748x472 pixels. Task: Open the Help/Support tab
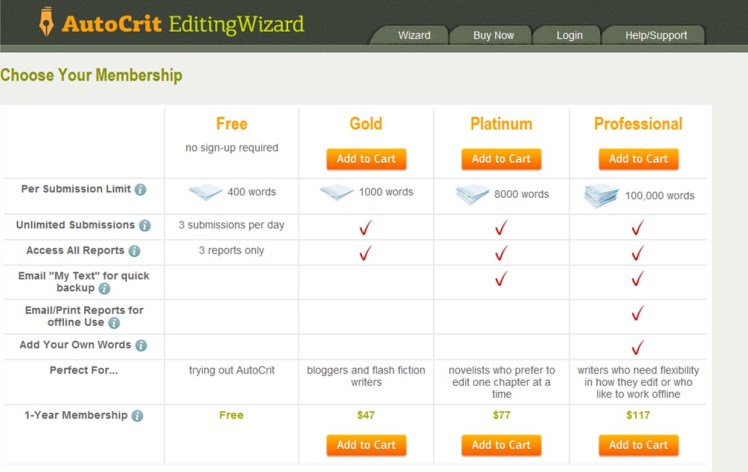coord(656,36)
